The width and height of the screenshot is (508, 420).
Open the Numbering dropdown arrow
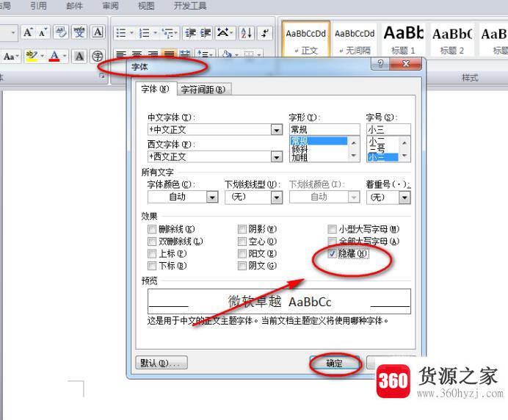click(155, 33)
